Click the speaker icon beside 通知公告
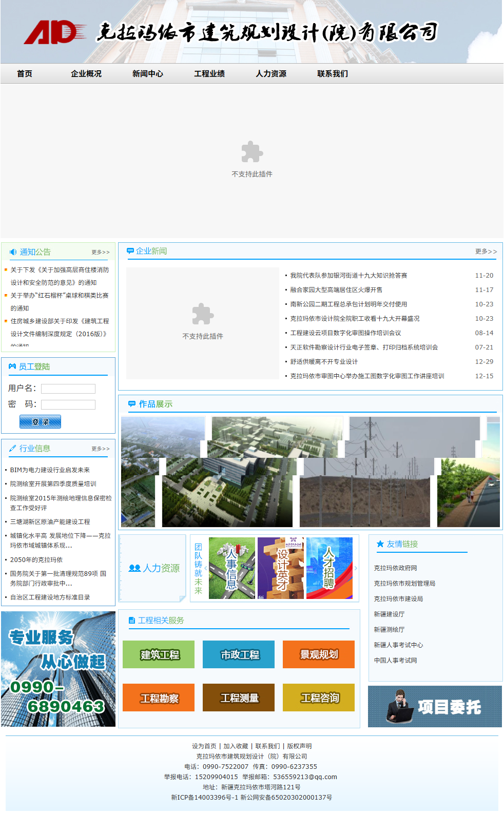This screenshot has width=504, height=813. click(13, 252)
